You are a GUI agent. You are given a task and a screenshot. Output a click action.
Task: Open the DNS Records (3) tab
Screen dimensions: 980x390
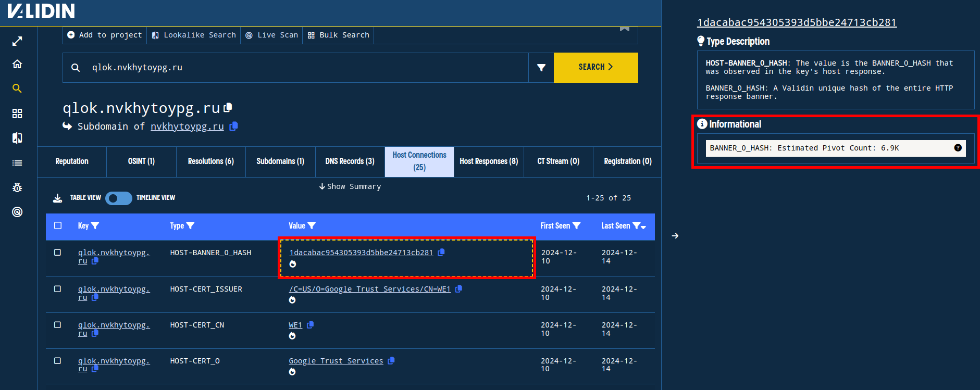click(350, 161)
